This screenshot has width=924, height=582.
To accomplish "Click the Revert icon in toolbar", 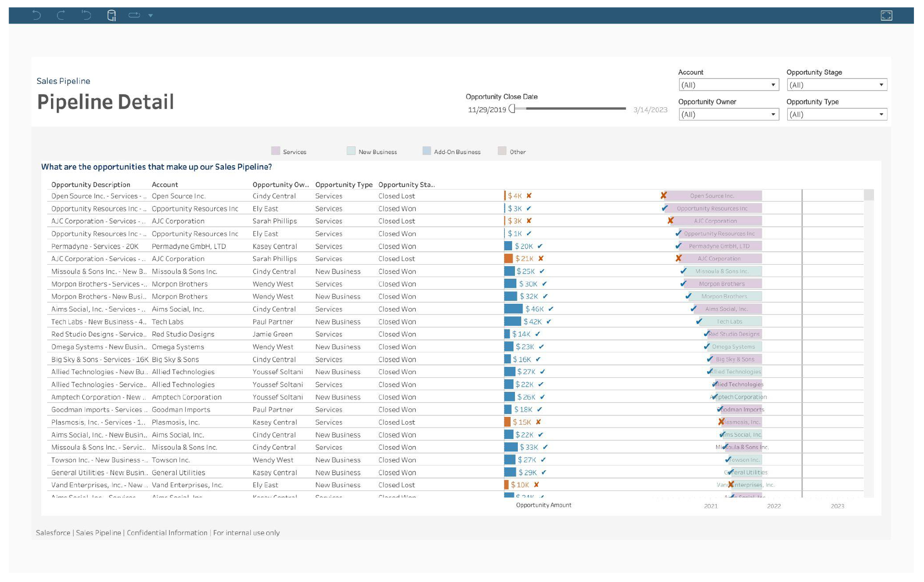I will click(x=86, y=15).
